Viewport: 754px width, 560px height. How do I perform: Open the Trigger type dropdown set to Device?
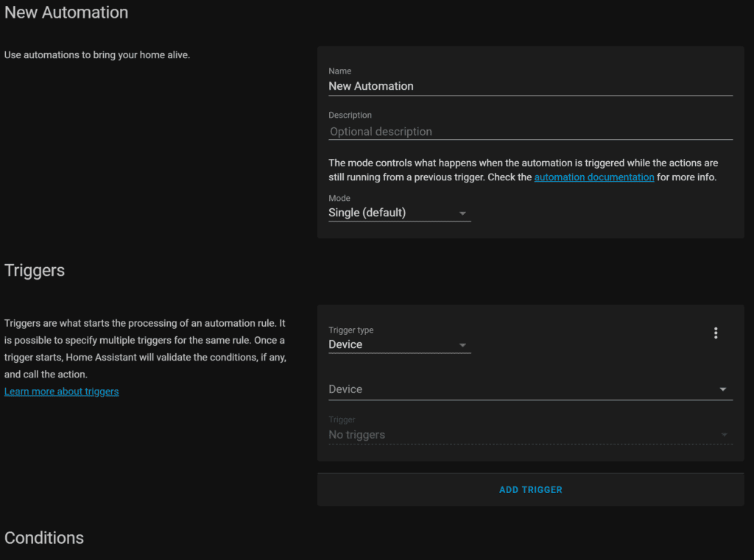(400, 344)
